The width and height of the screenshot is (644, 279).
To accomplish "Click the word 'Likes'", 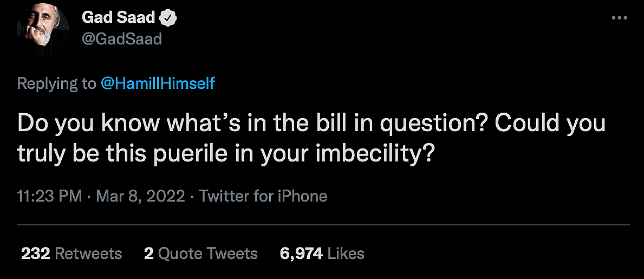I will (346, 253).
